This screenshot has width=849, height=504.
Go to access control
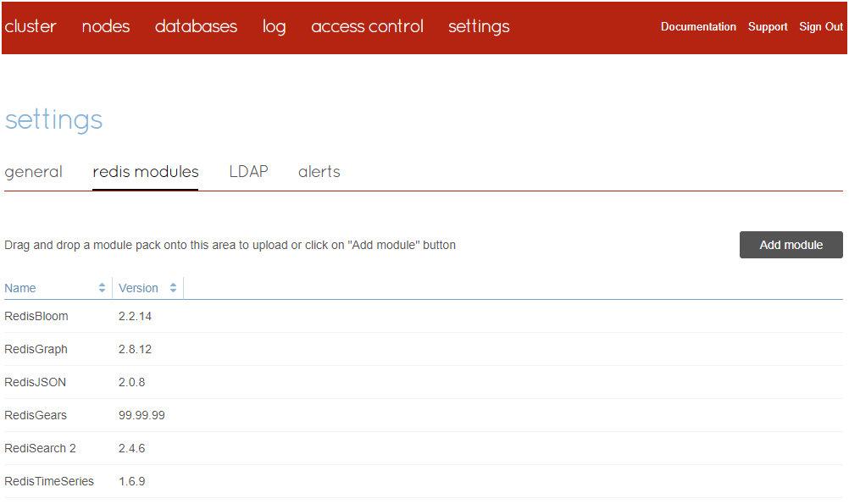pos(367,26)
